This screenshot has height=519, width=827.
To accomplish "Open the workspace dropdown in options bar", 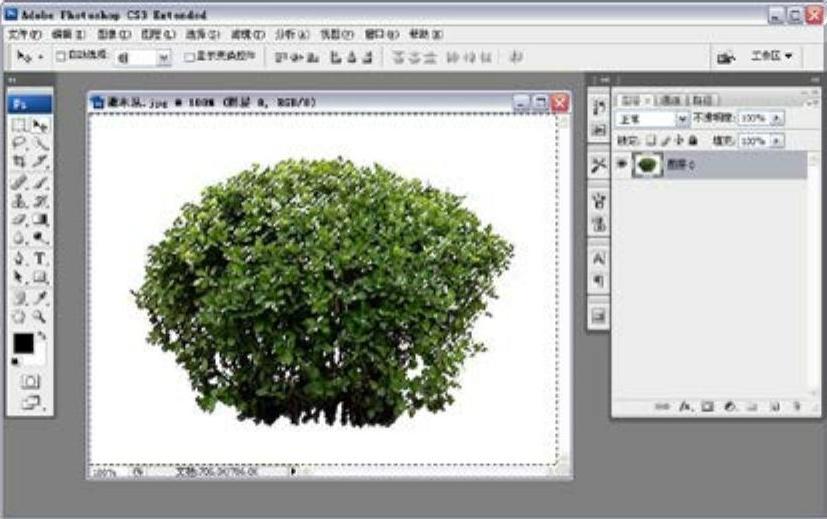I will pos(772,56).
